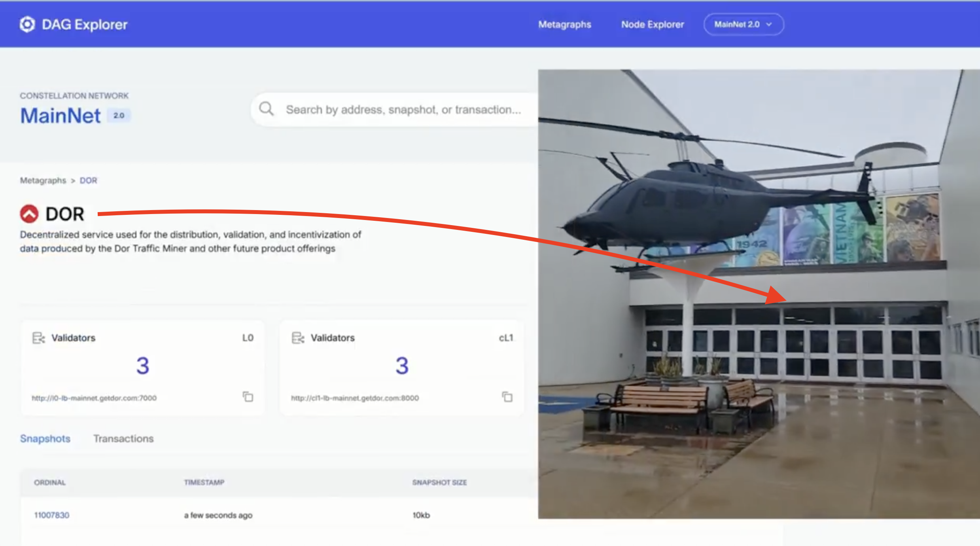The height and width of the screenshot is (546, 980).
Task: Open the Node Explorer nav item
Action: 652,25
